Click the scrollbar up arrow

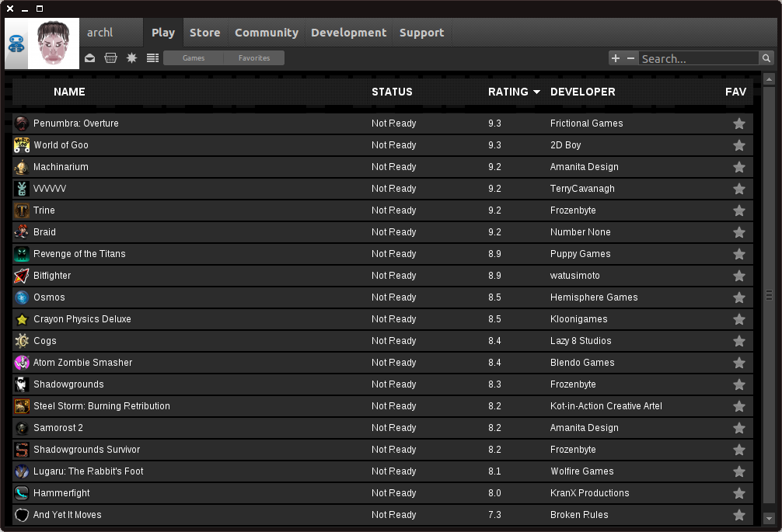click(x=769, y=79)
